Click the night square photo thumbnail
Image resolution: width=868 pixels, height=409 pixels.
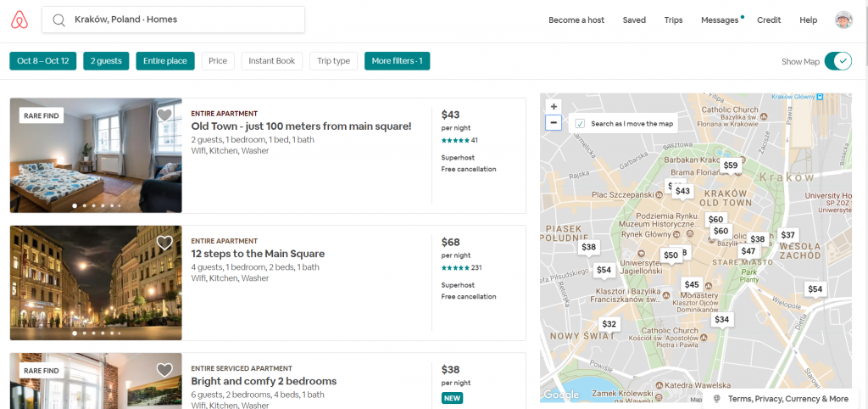(x=96, y=283)
